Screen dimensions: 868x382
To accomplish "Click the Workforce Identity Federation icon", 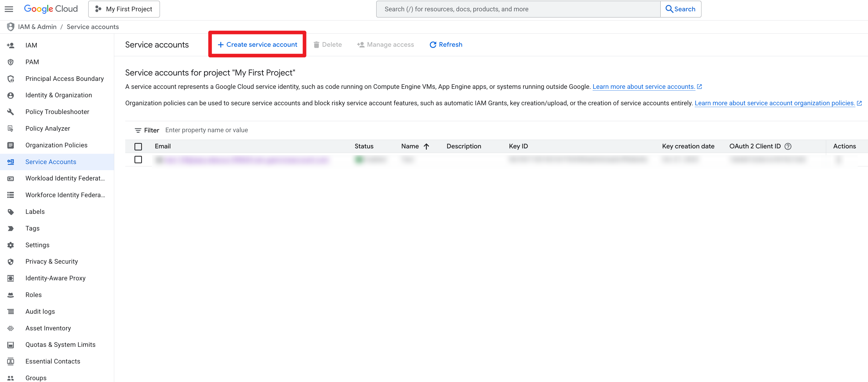I will tap(11, 195).
